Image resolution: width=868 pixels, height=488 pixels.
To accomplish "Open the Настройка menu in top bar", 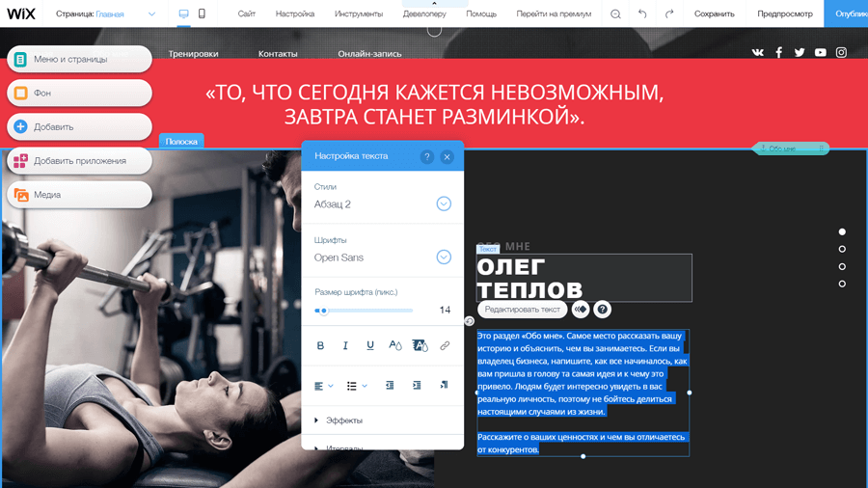I will pos(295,14).
